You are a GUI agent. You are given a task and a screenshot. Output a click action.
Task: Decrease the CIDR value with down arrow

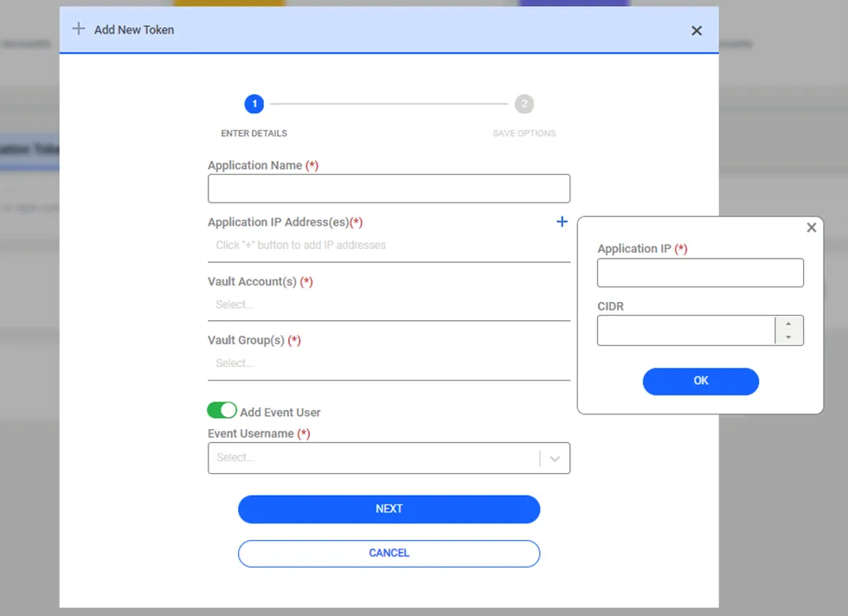coord(788,337)
